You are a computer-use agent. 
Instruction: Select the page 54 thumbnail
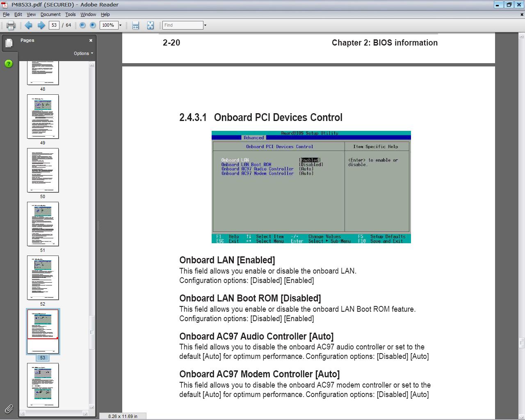[x=43, y=385]
